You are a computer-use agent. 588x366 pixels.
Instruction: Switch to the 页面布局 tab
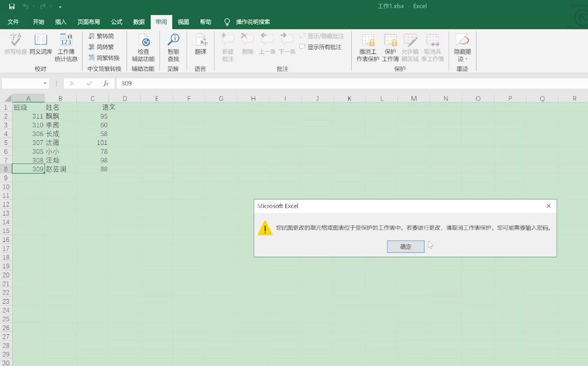point(89,22)
